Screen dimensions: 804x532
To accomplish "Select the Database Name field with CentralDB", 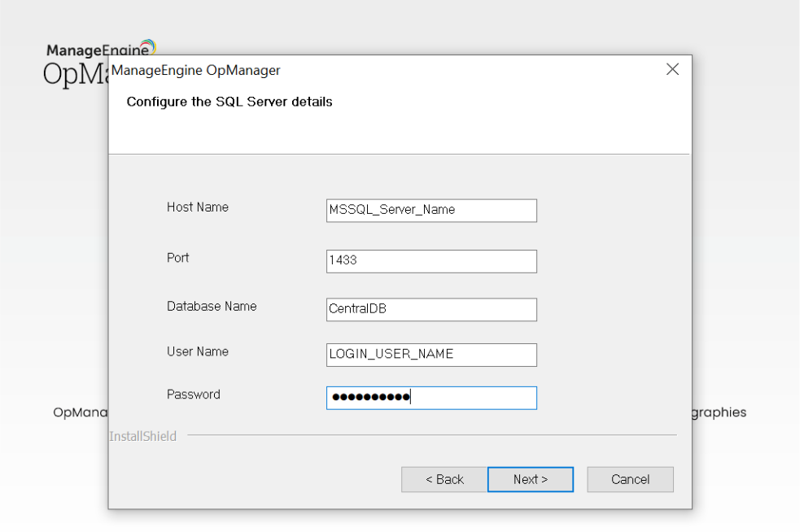I will pos(431,310).
